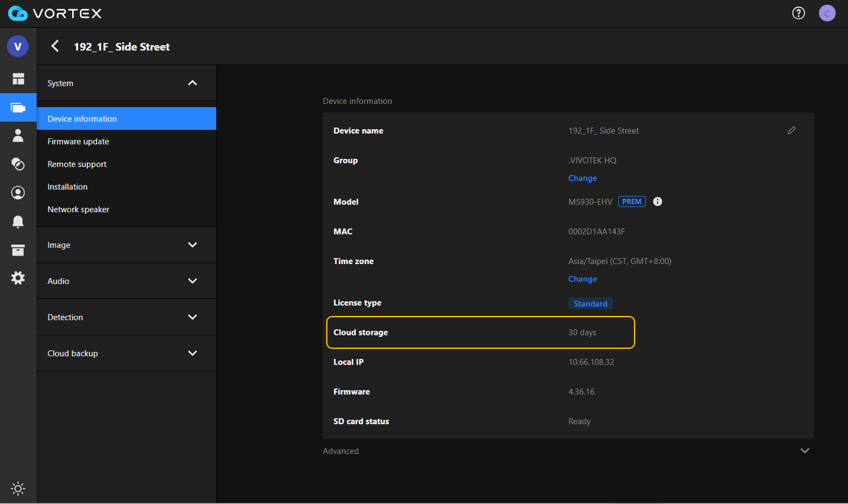This screenshot has height=504, width=848.
Task: Change the Asia/Taipei time zone
Action: (x=582, y=279)
